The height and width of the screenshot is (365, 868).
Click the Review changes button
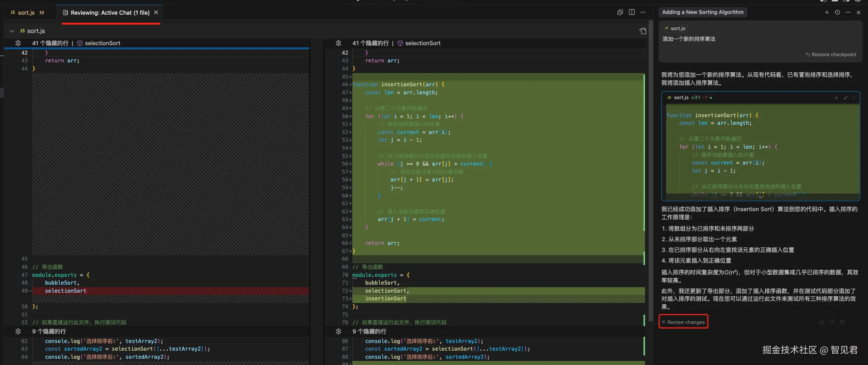(683, 322)
